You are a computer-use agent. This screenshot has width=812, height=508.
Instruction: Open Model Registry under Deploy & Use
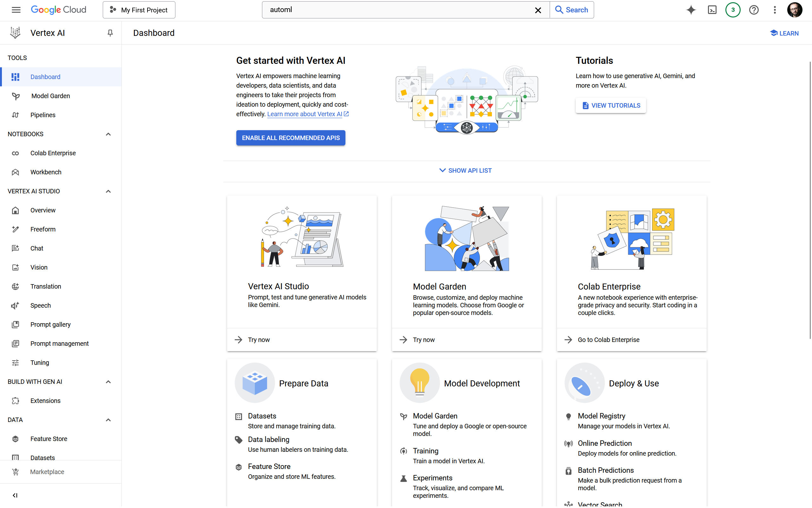[601, 416]
